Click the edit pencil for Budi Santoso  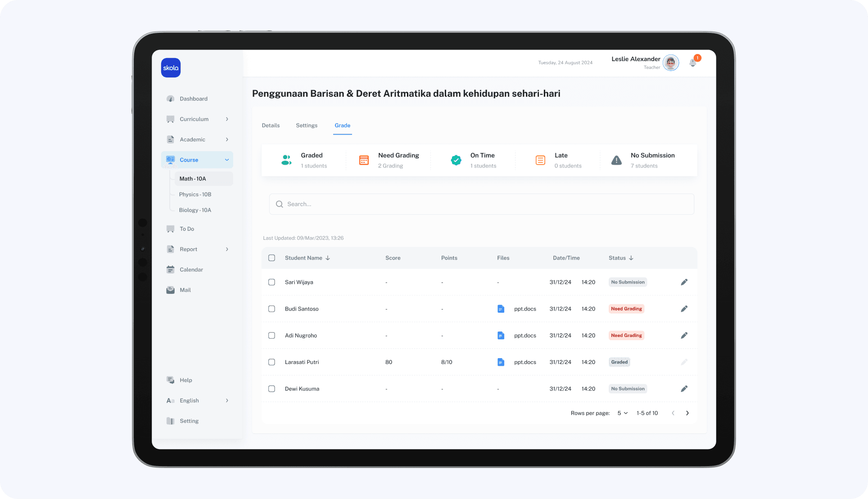(x=684, y=309)
